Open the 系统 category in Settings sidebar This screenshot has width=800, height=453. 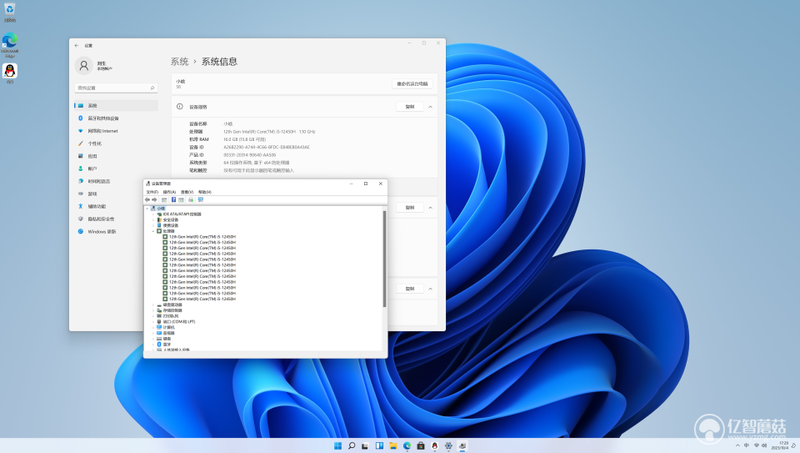116,106
